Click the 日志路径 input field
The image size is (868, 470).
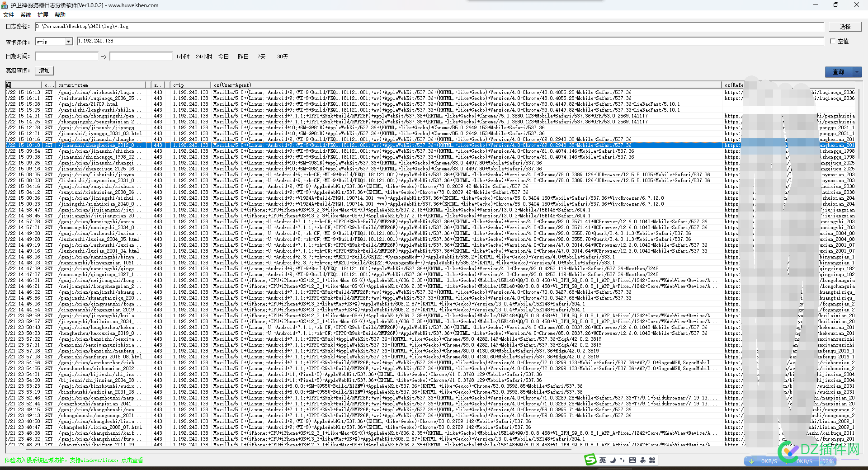429,27
